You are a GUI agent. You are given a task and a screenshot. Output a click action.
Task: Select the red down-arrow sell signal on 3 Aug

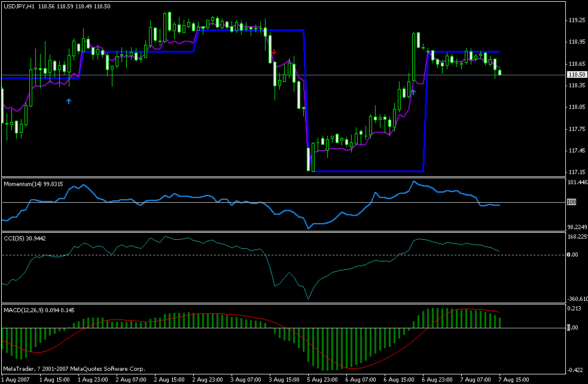(x=275, y=54)
